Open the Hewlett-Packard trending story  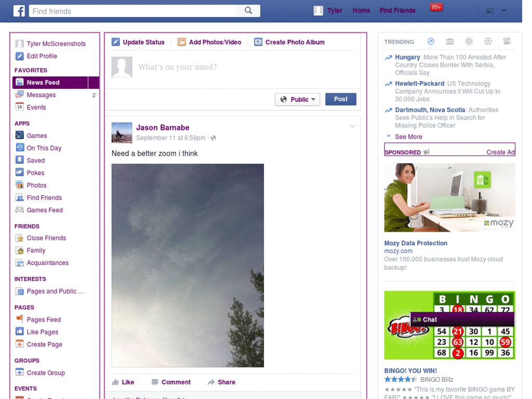[x=419, y=84]
